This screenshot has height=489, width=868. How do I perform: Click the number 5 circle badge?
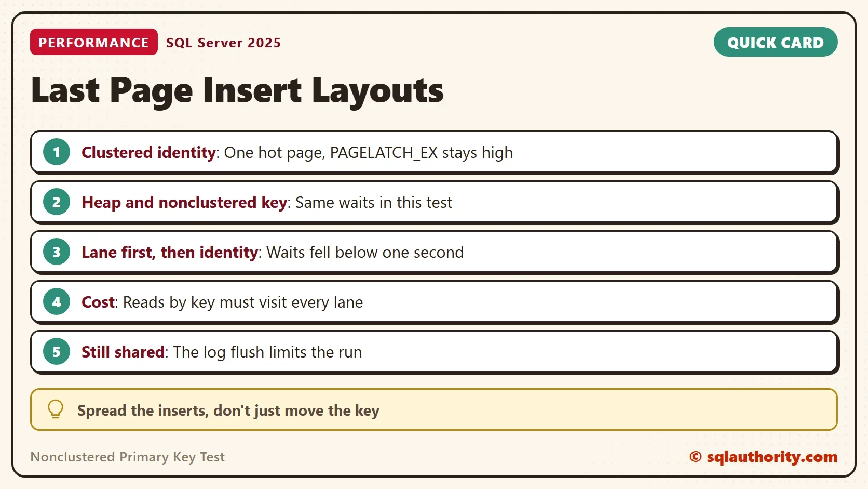tap(57, 352)
